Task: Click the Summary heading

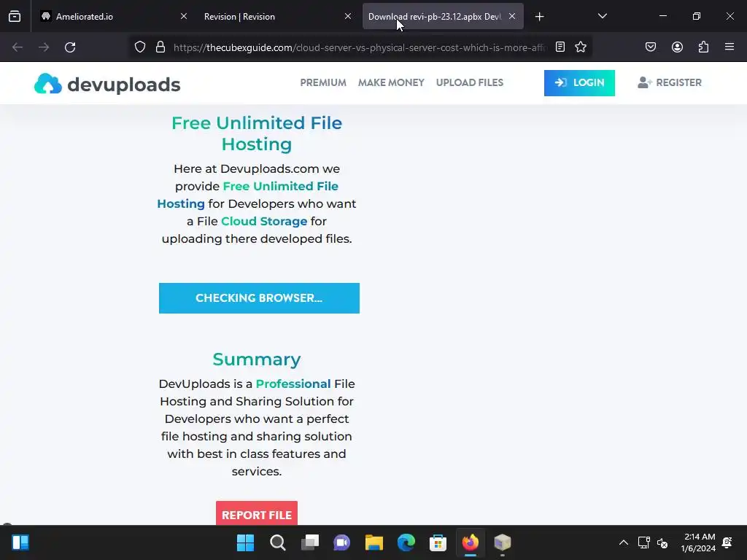Action: [x=257, y=359]
